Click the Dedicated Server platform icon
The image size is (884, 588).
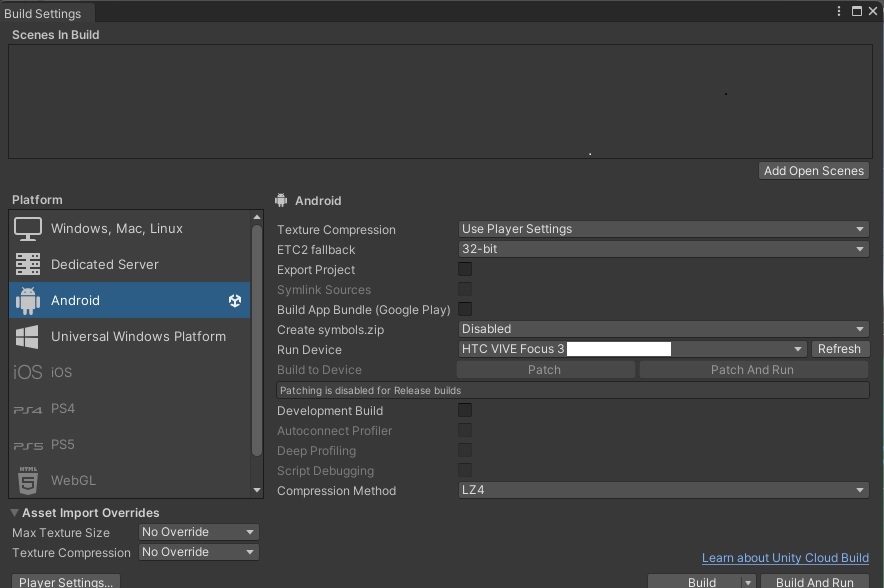click(28, 265)
